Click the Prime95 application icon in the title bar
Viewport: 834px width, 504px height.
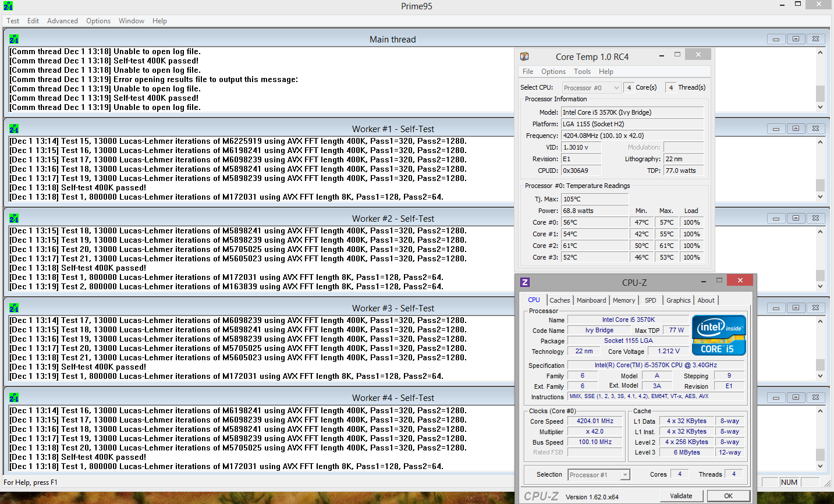(8, 6)
